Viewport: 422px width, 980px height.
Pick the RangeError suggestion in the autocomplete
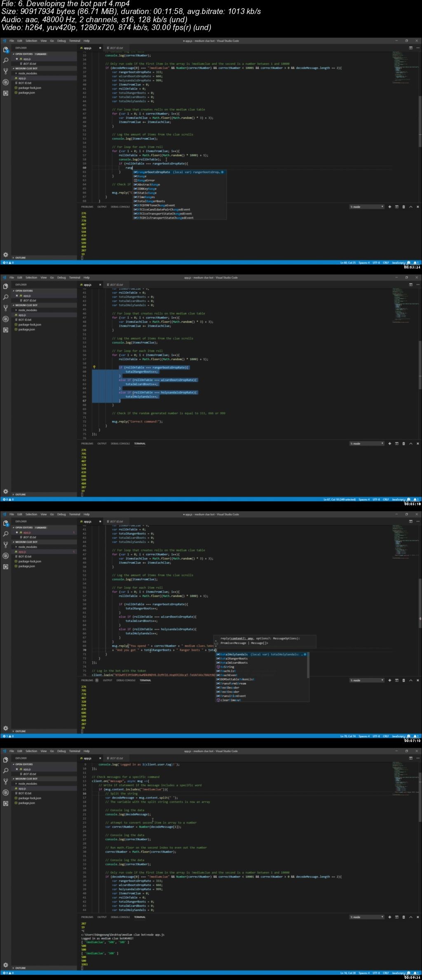(x=179, y=180)
